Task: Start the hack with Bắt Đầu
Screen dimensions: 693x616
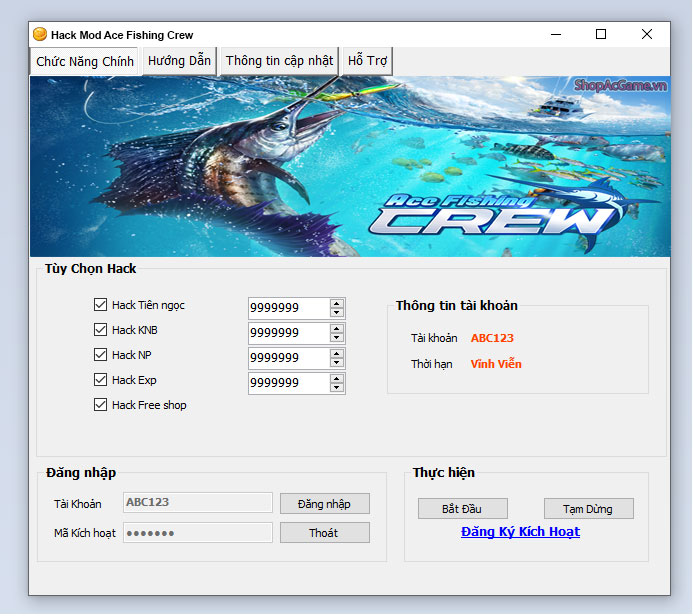Action: click(463, 509)
